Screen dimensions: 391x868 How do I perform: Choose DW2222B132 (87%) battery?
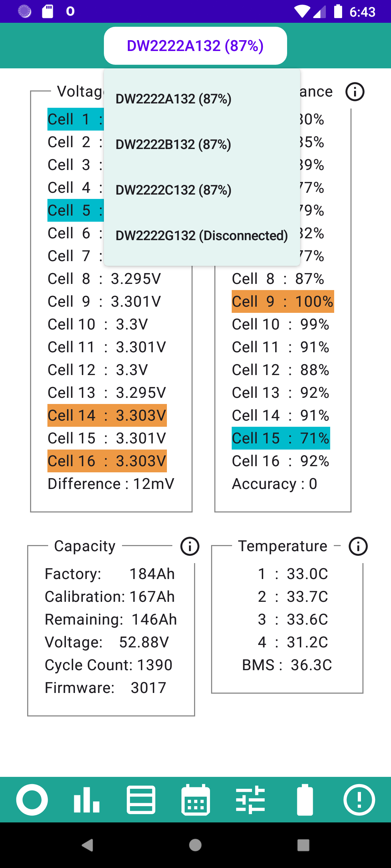pyautogui.click(x=202, y=144)
